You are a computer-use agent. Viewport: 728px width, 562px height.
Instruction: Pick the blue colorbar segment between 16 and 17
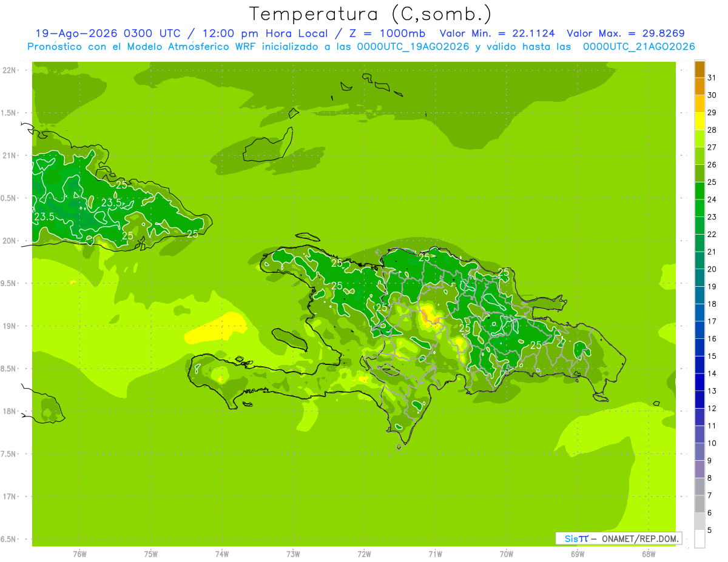[699, 330]
